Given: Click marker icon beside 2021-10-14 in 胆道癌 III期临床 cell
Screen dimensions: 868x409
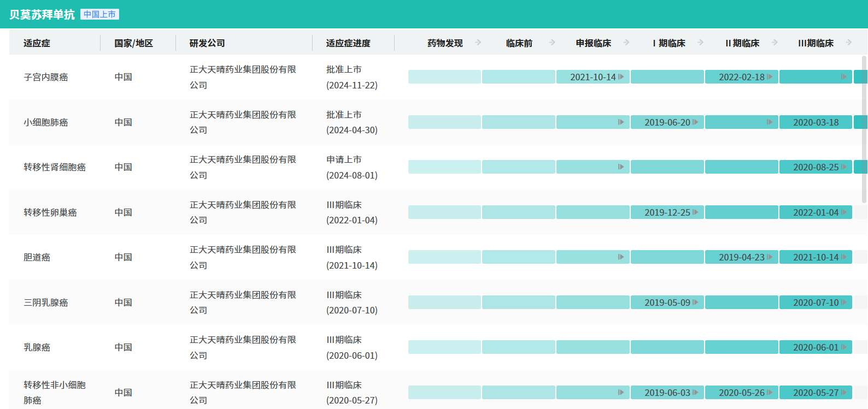Looking at the screenshot, I should [x=844, y=257].
